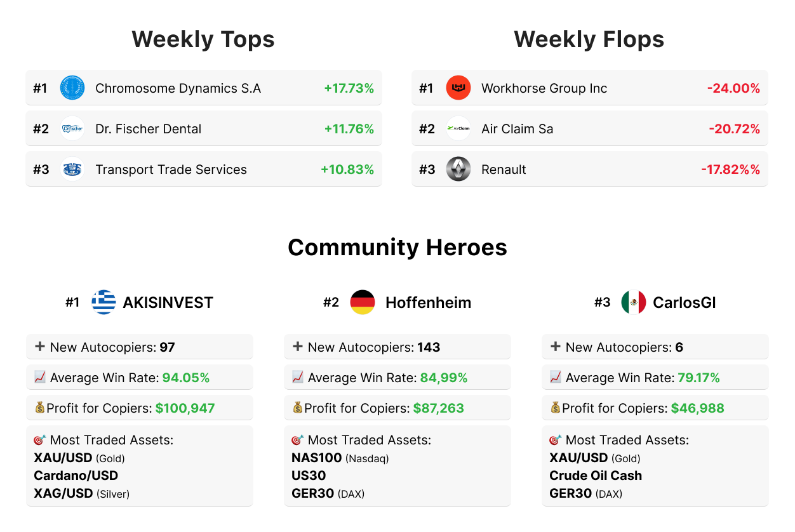Click the Renault diamond logo
Image resolution: width=795 pixels, height=532 pixels.
click(458, 170)
